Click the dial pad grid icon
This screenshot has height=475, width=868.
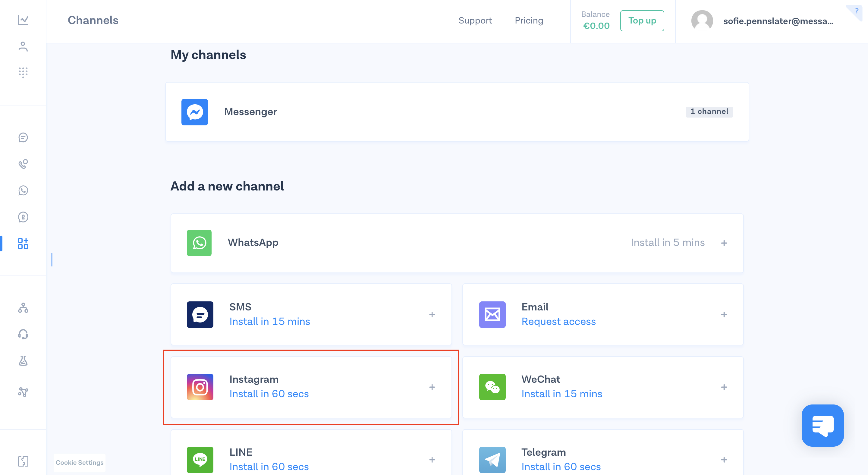point(23,72)
